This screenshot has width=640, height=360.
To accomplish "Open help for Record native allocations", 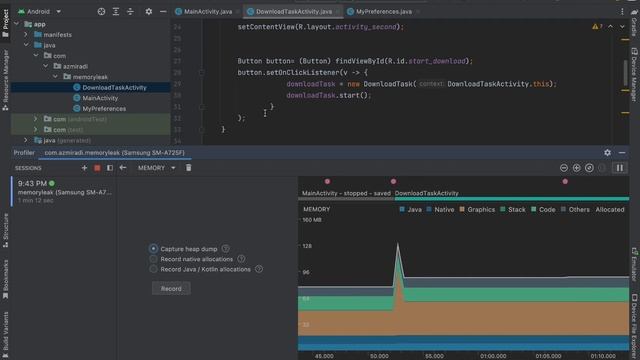I will 241,259.
